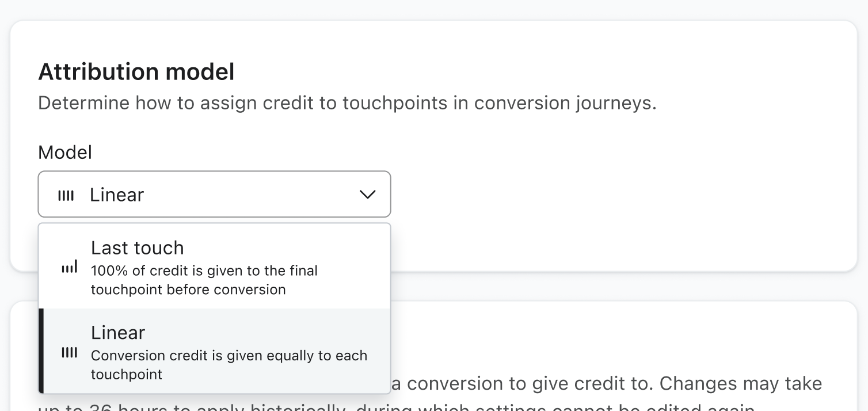Click the Linear bars icon inside the Model combobox
This screenshot has width=868, height=411.
coord(66,196)
